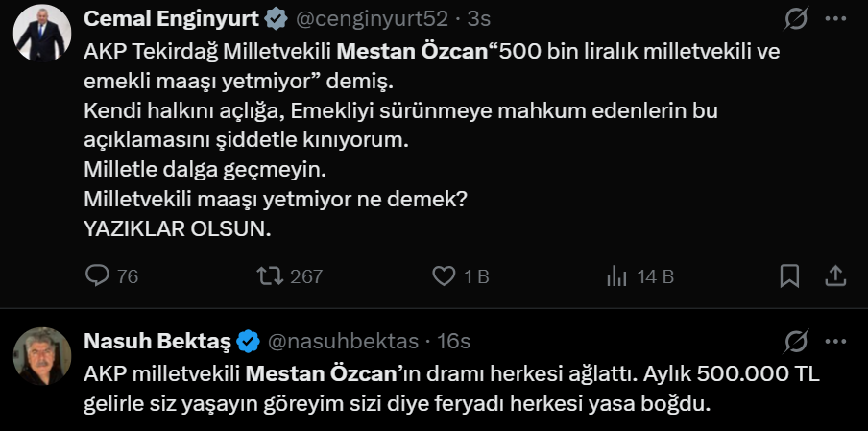Viewport: 868px width, 431px height.
Task: Click the Grok icon on Cemal Enginyurt's tweet
Action: click(795, 18)
